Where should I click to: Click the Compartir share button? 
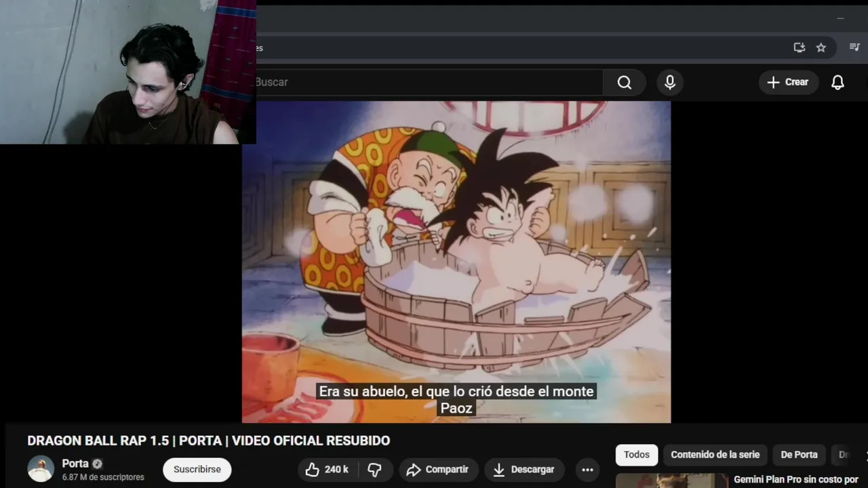[437, 469]
